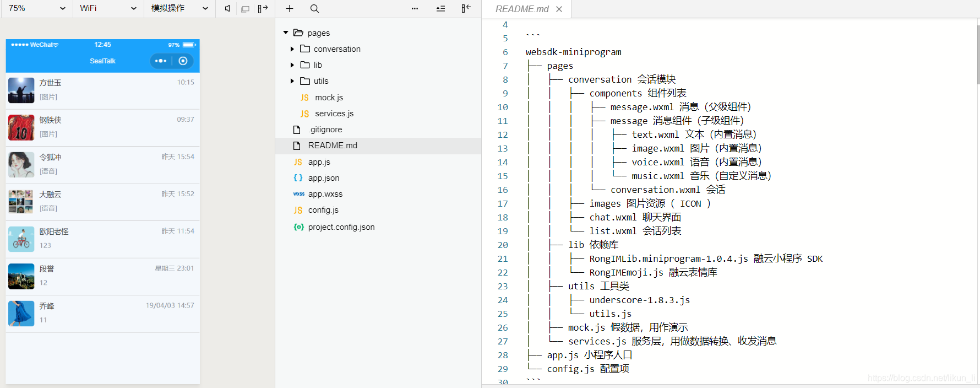
Task: Mute the simulator sound icon
Action: 227,8
